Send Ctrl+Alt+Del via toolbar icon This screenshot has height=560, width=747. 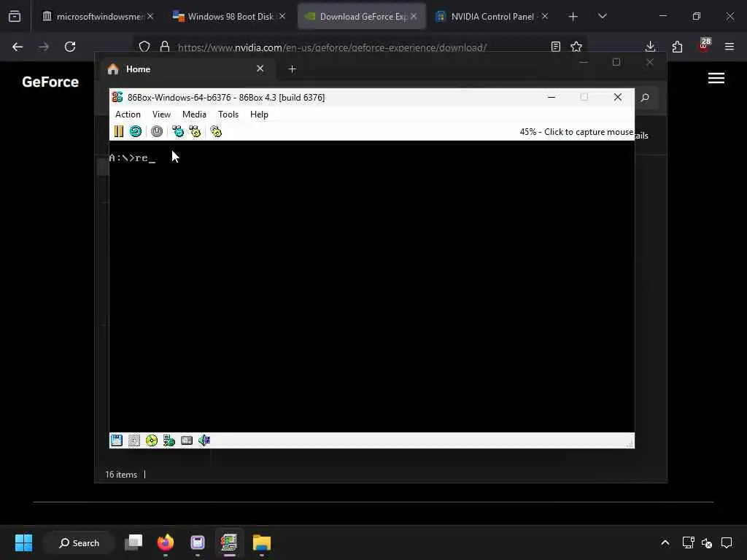tap(178, 131)
